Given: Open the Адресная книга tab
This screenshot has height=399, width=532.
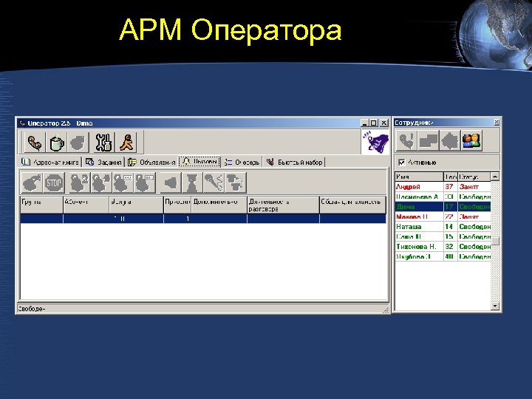Looking at the screenshot, I should click(x=50, y=162).
